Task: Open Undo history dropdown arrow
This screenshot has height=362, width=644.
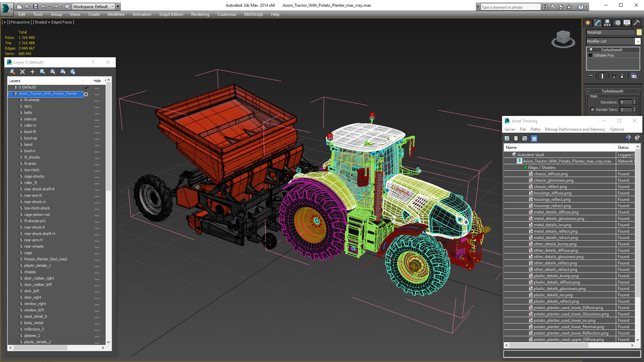Action: click(49, 6)
